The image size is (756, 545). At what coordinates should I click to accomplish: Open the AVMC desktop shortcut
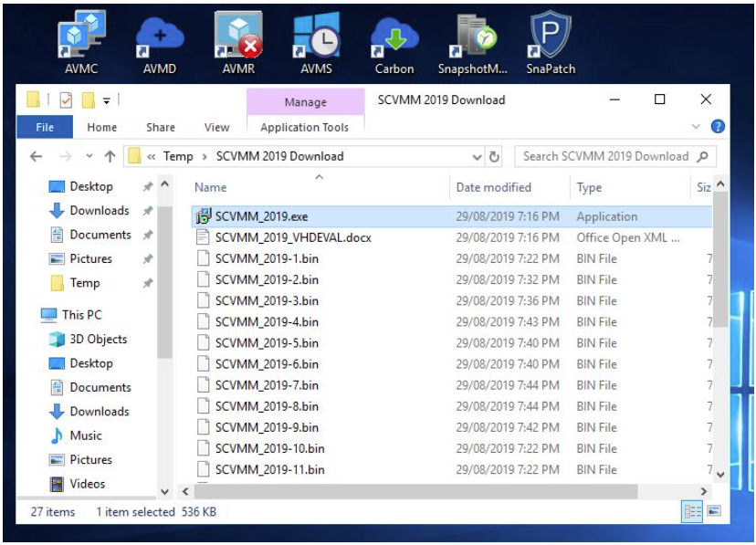pyautogui.click(x=81, y=44)
